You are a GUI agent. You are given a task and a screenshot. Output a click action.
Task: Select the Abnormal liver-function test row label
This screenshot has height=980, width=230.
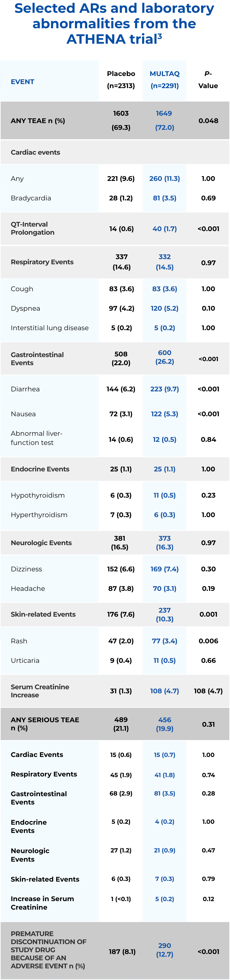pyautogui.click(x=37, y=438)
